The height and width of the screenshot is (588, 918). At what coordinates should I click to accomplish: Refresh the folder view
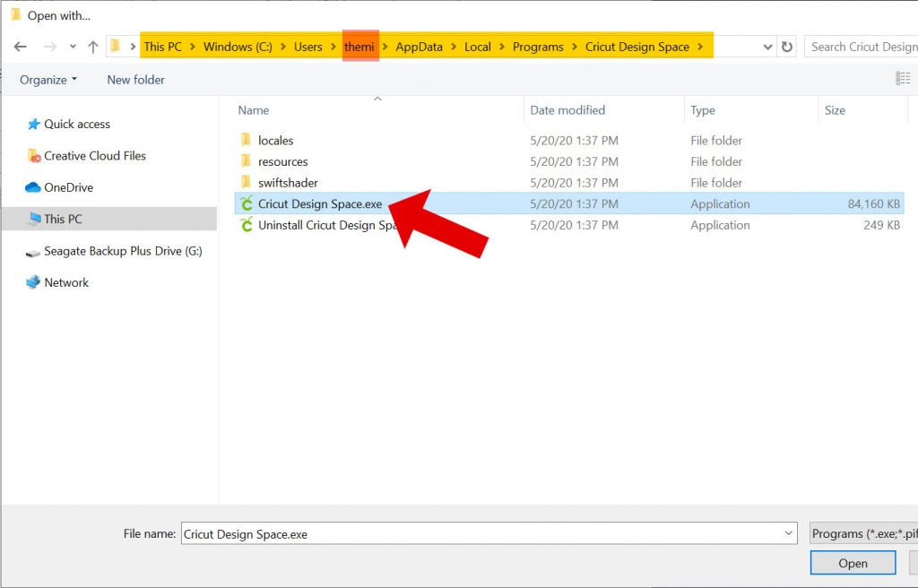(x=787, y=47)
